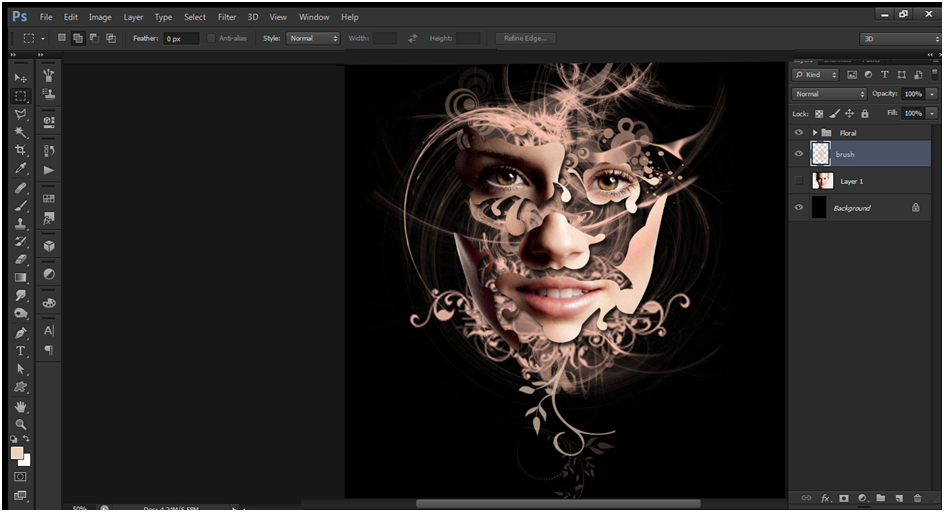Image resolution: width=944 pixels, height=512 pixels.
Task: Open the Opacity slider dropdown
Action: pos(932,94)
